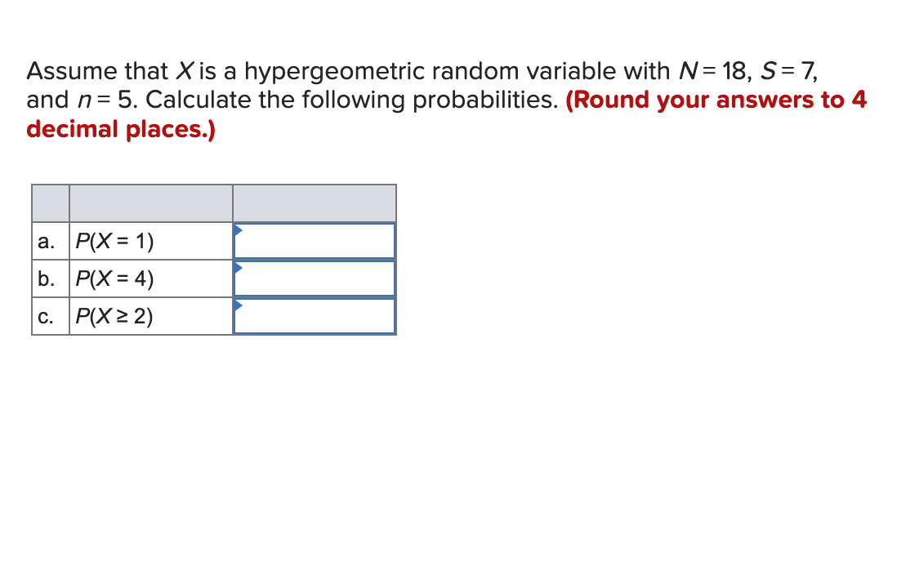Viewport: 897px width, 588px height.
Task: Click the small gray corner header cell
Action: click(50, 203)
